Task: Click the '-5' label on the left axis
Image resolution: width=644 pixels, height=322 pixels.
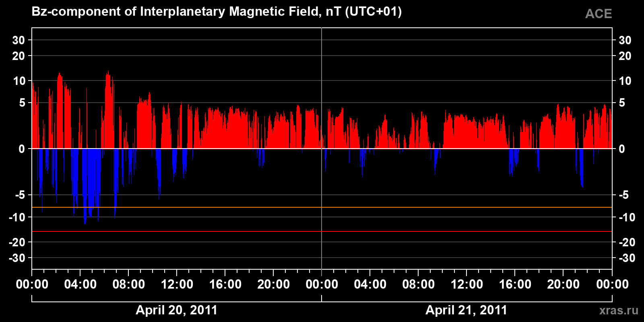Action: [x=20, y=195]
